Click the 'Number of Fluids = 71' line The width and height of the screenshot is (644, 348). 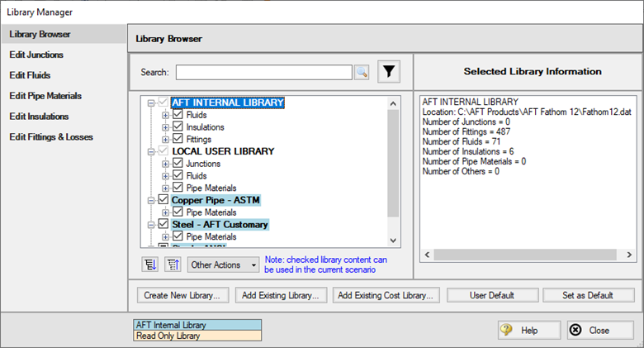pos(462,141)
